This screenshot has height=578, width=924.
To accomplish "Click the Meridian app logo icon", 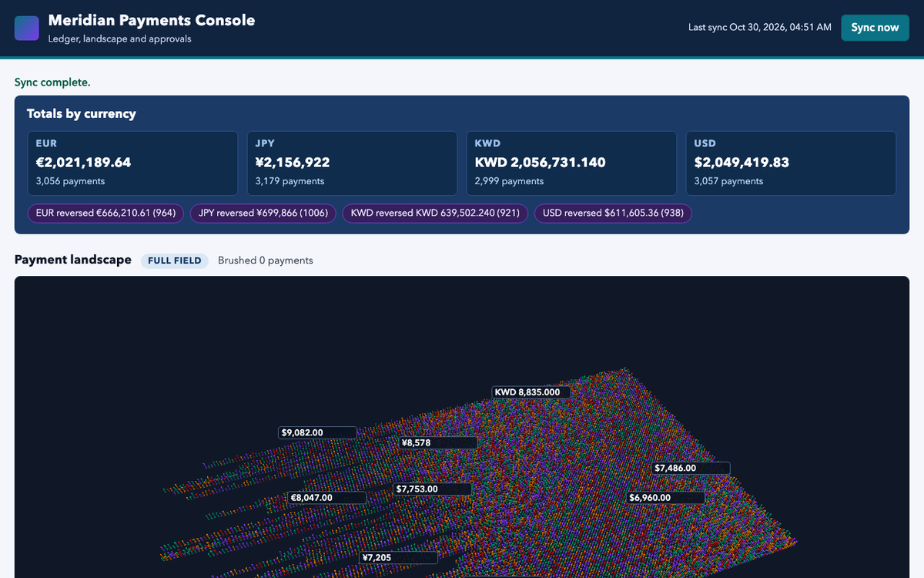I will coord(27,28).
